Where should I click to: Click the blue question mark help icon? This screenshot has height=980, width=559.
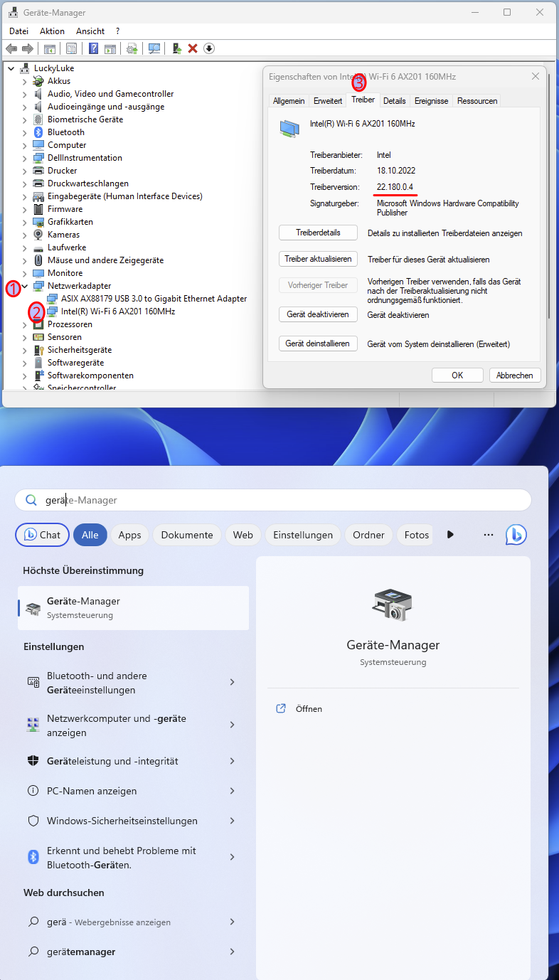pyautogui.click(x=93, y=48)
